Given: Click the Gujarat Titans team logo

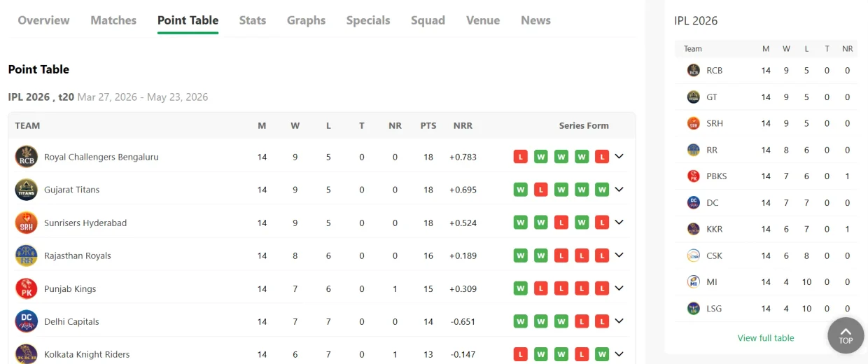Looking at the screenshot, I should tap(27, 190).
